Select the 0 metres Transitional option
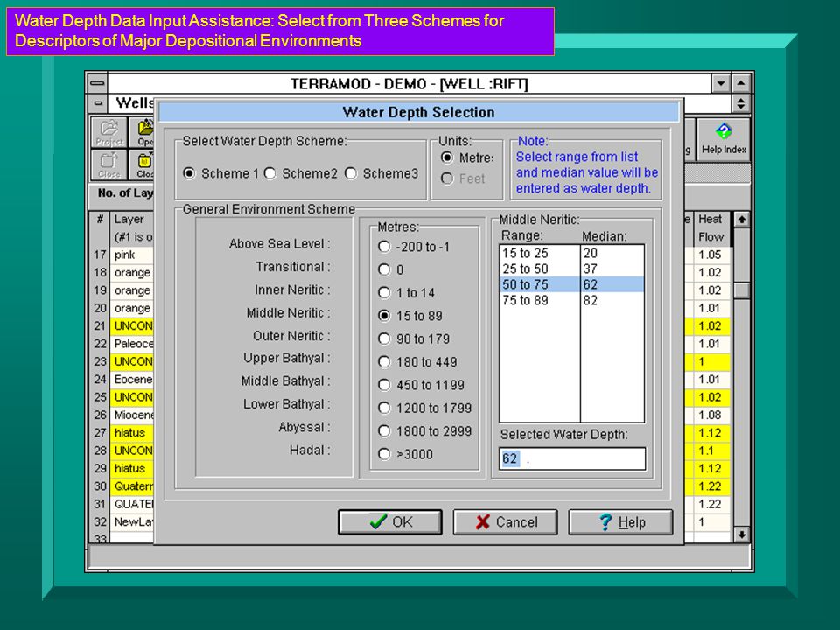The height and width of the screenshot is (630, 840). [x=384, y=270]
